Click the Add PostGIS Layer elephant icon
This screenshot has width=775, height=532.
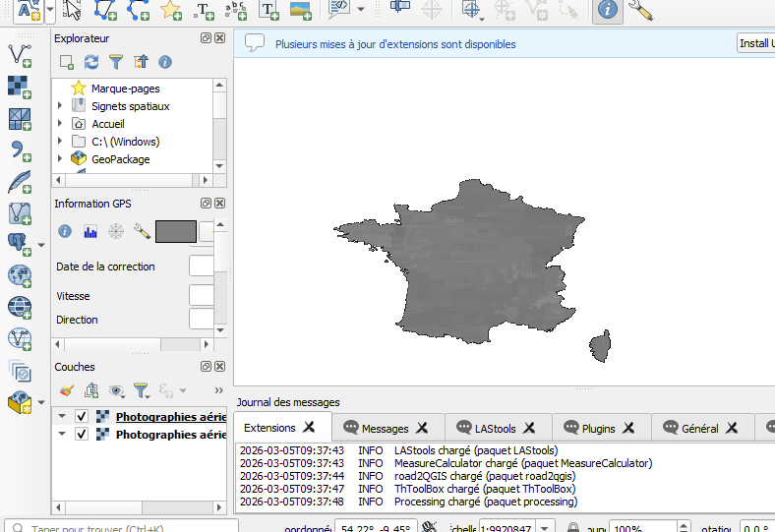point(19,242)
